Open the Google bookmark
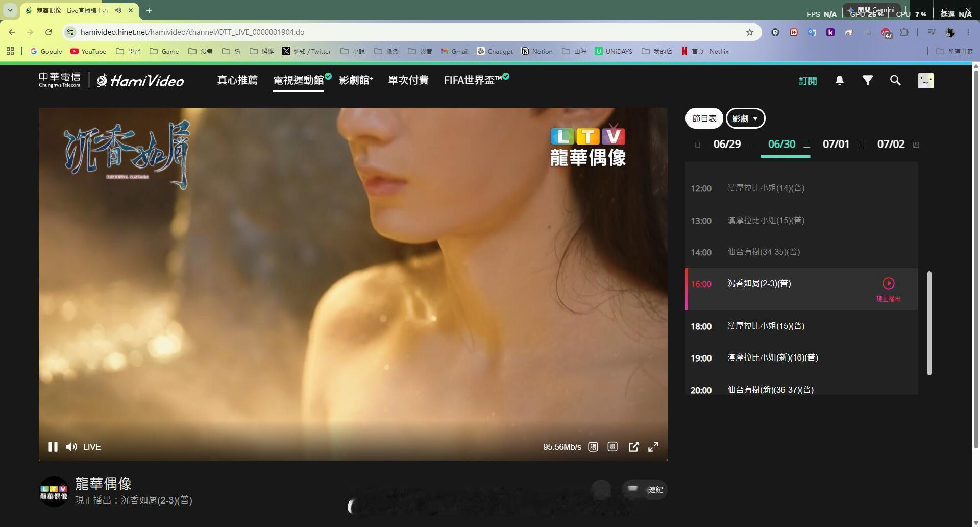 pyautogui.click(x=46, y=51)
